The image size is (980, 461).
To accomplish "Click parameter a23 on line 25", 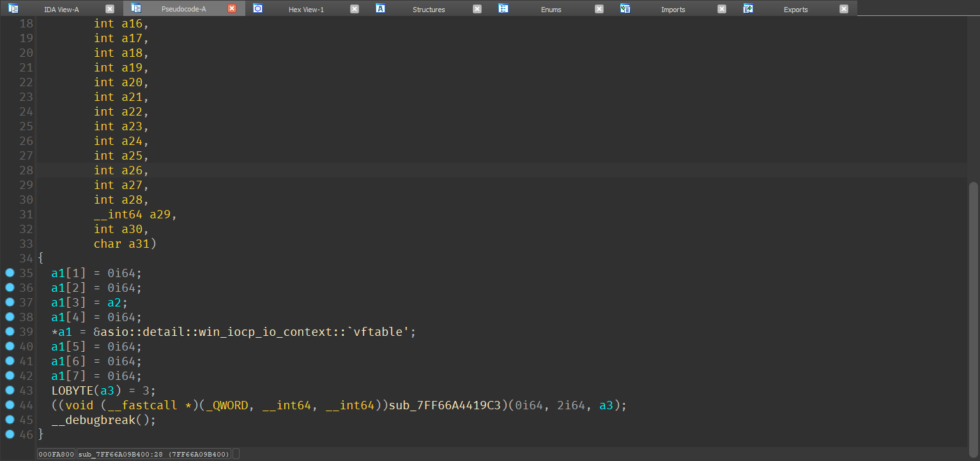I will pos(132,126).
